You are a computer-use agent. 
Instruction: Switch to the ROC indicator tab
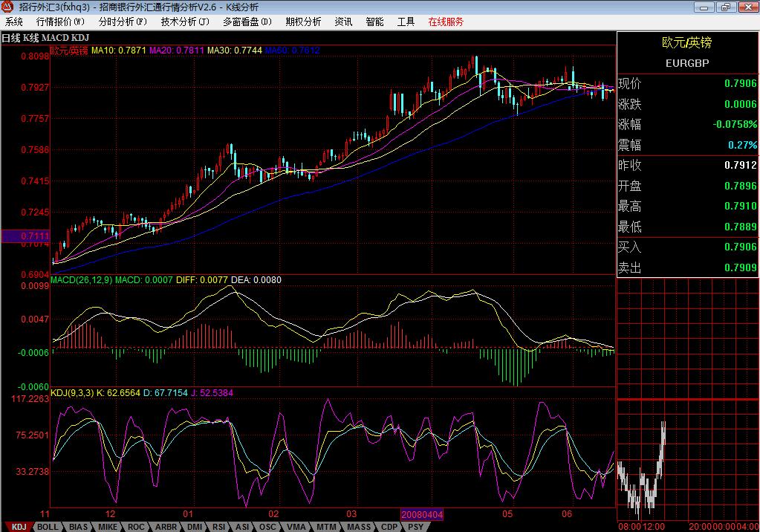coord(136,527)
